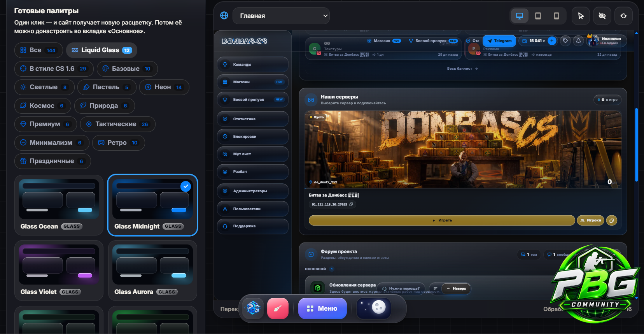Click the DONBAS CS server banner image
644x334 pixels.
[463, 149]
